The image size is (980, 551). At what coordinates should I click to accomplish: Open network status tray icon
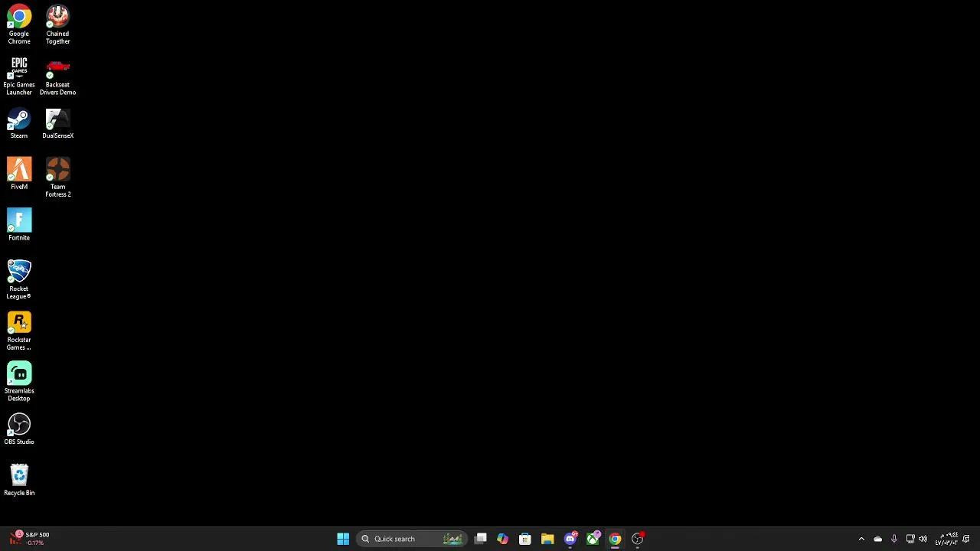click(x=910, y=539)
